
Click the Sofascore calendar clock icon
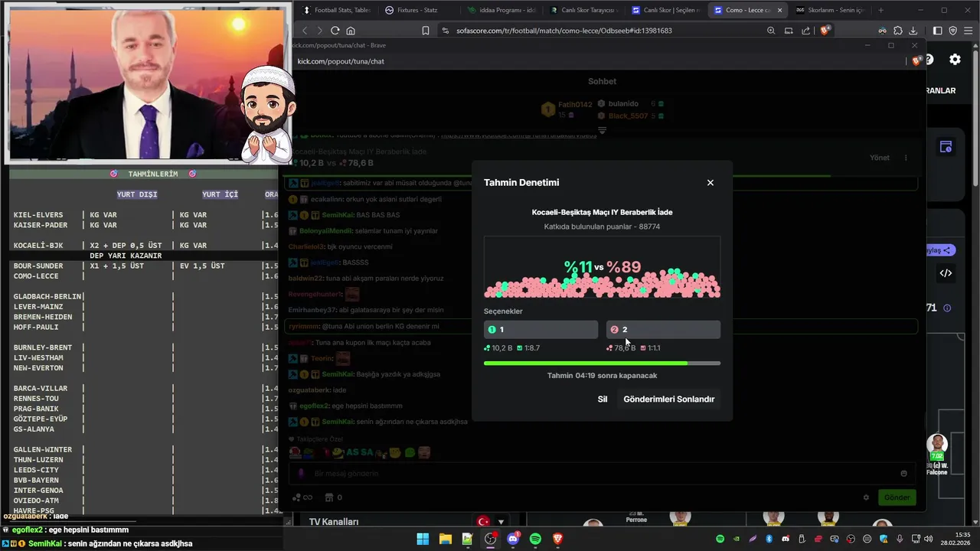click(946, 147)
